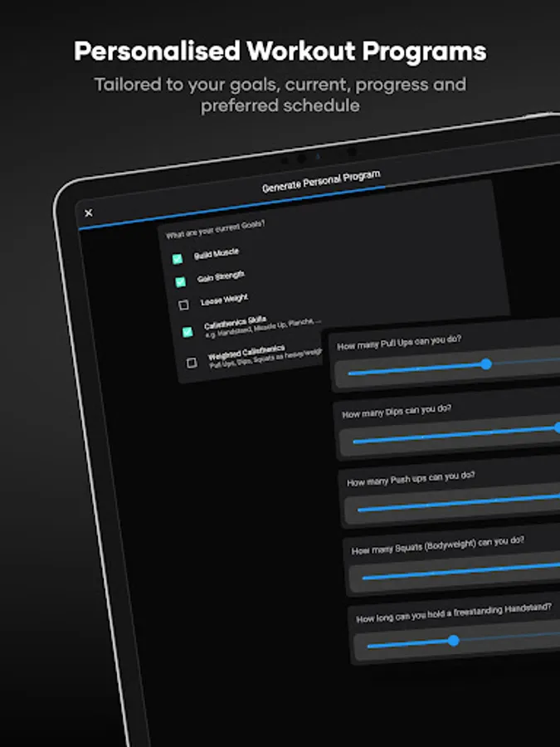This screenshot has height=747, width=560.
Task: Check the Loose Weight goal
Action: 184,305
